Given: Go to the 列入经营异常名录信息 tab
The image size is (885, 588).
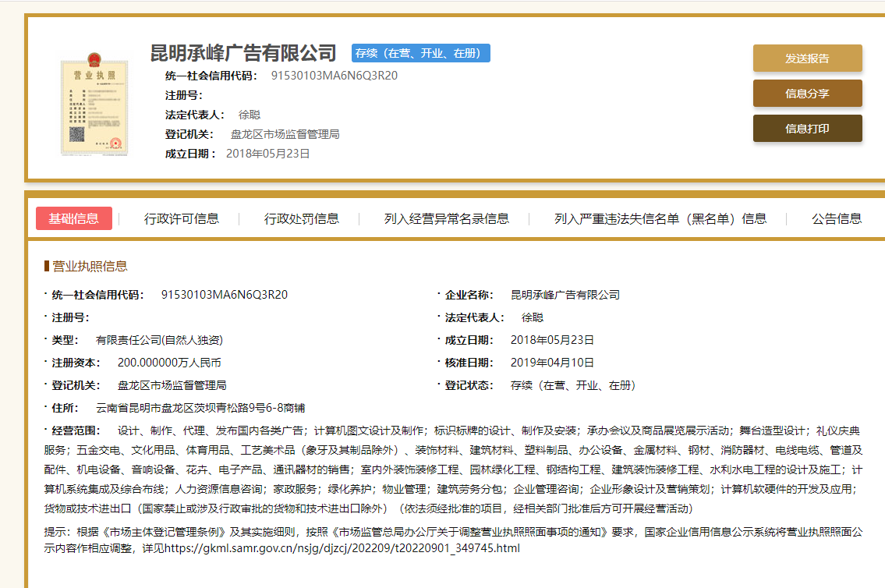Looking at the screenshot, I should click(x=447, y=218).
